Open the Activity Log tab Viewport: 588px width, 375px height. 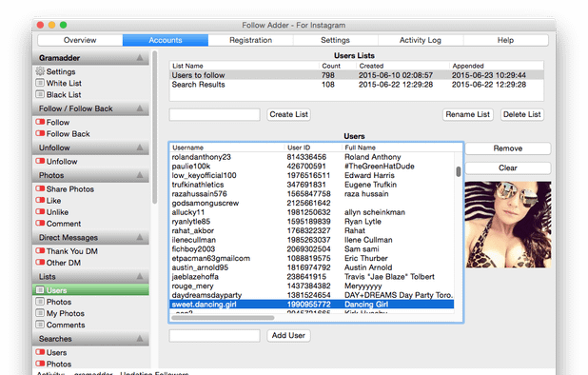click(x=421, y=40)
